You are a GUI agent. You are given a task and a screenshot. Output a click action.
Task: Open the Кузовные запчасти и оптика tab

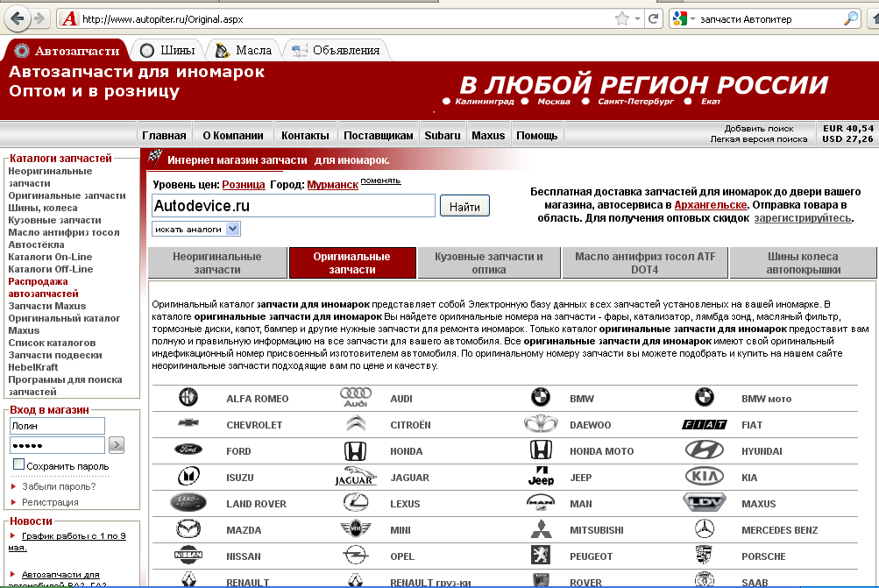click(x=489, y=263)
